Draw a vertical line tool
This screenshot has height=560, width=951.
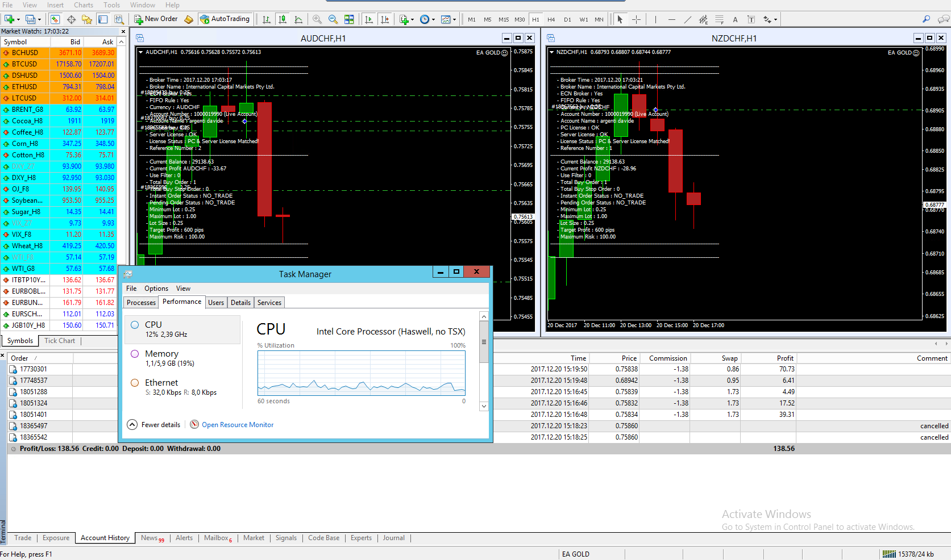click(x=655, y=19)
